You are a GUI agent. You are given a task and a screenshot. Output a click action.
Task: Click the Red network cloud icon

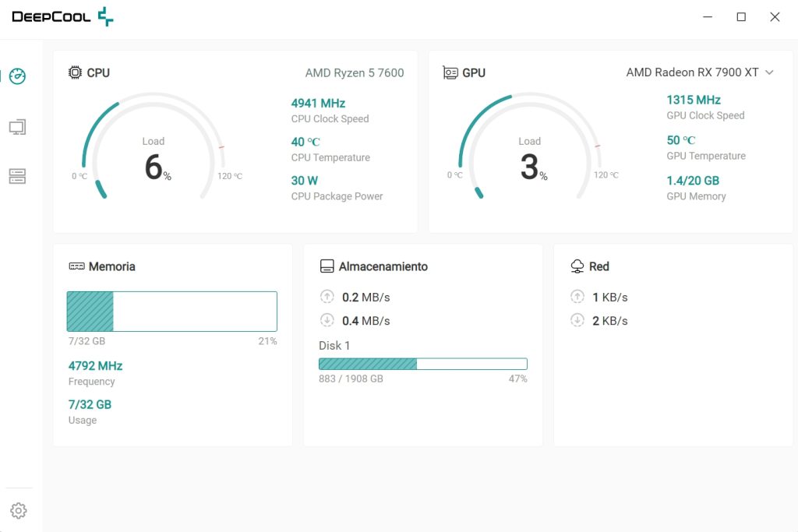coord(577,266)
